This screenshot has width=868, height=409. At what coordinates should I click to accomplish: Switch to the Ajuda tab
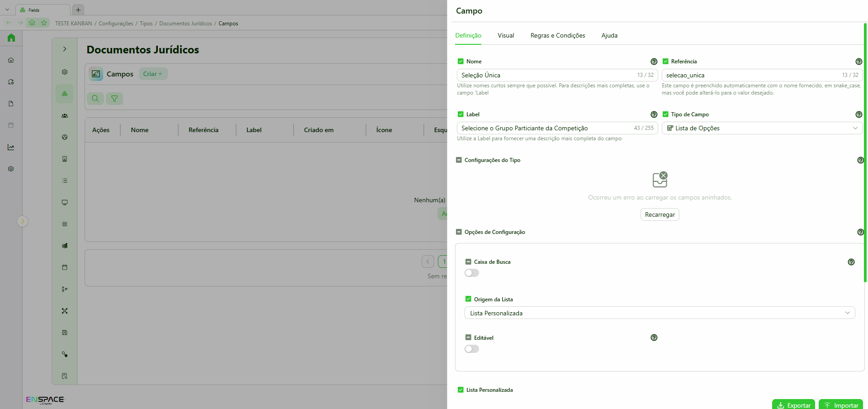click(609, 35)
